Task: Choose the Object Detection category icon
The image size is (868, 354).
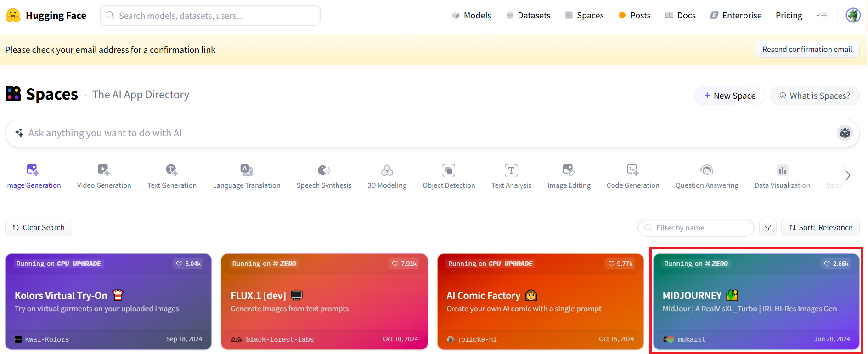Action: [449, 170]
